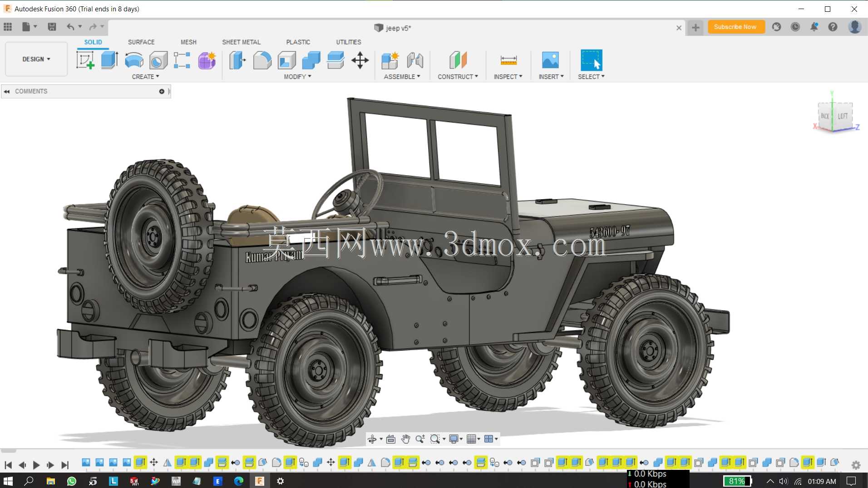
Task: Switch to the SHEET METAL tab
Action: point(242,42)
